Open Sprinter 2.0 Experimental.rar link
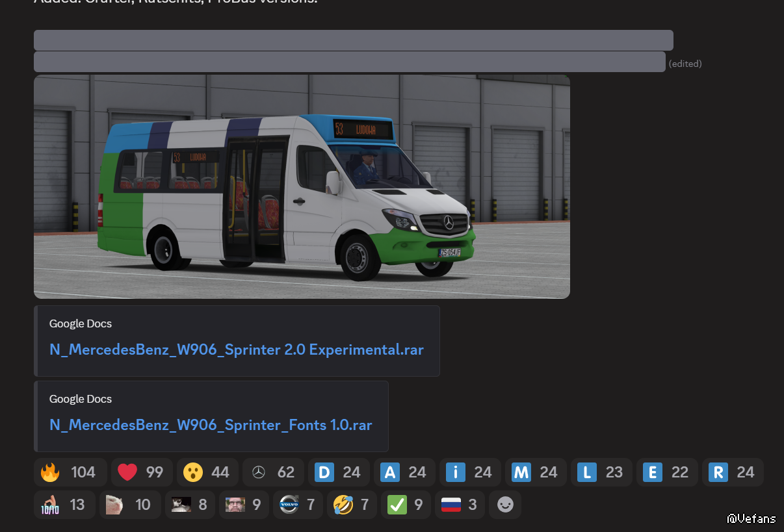784x532 pixels. point(237,349)
